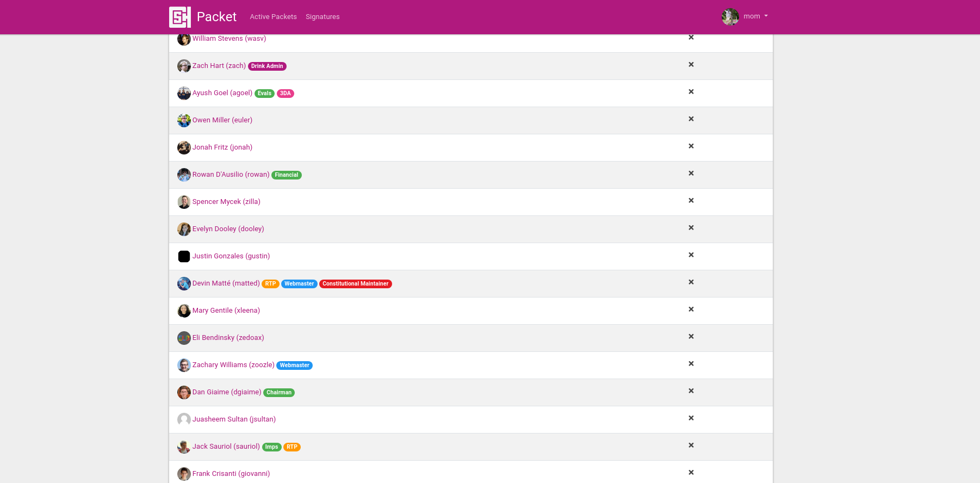980x483 pixels.
Task: Open Zach Hart (zach) profile
Action: tap(219, 66)
